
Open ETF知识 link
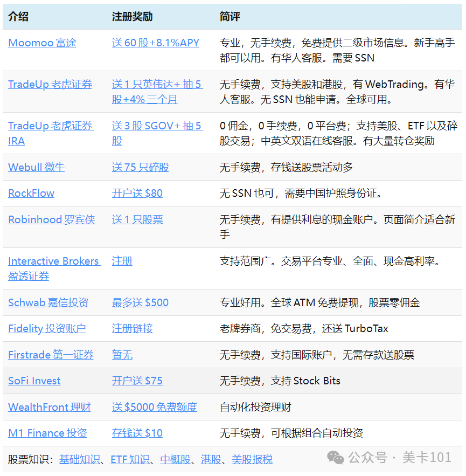tap(130, 460)
